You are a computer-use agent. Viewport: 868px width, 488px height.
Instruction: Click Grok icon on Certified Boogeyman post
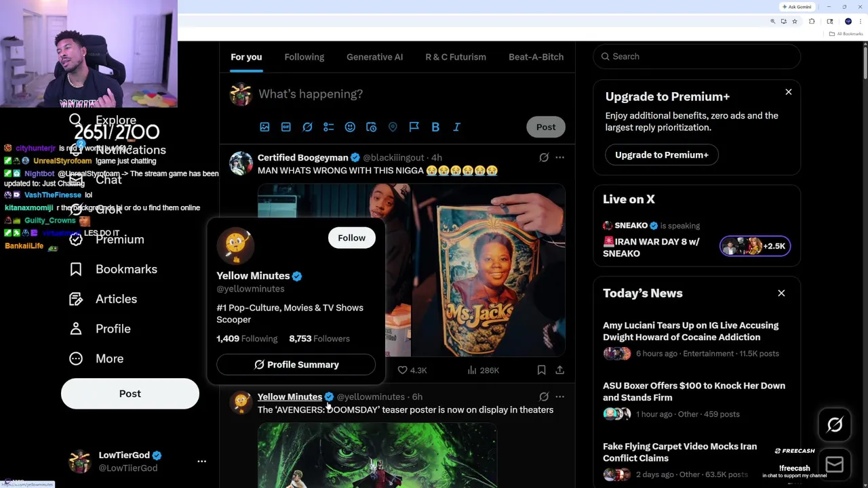[544, 157]
